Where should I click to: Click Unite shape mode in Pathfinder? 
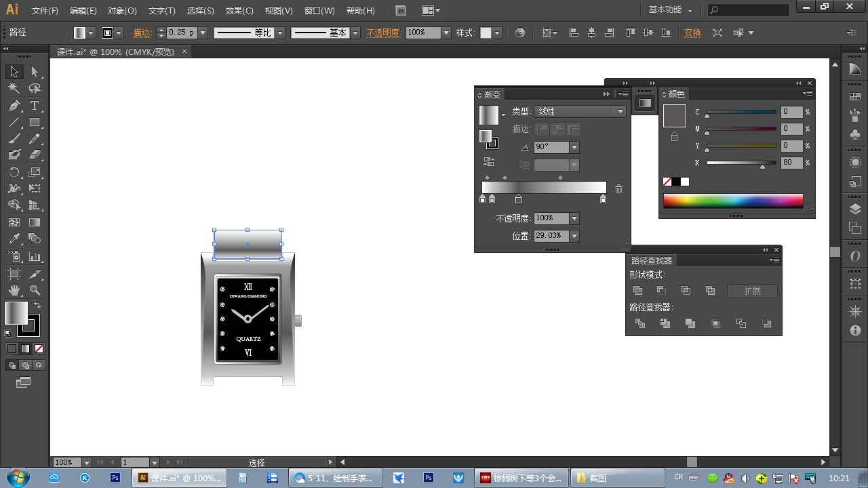click(x=637, y=291)
